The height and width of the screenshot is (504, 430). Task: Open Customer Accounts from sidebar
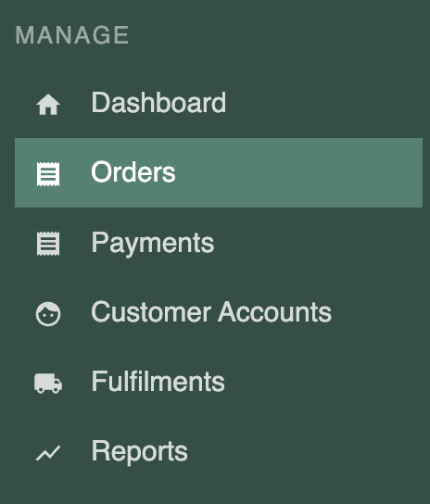(x=219, y=312)
